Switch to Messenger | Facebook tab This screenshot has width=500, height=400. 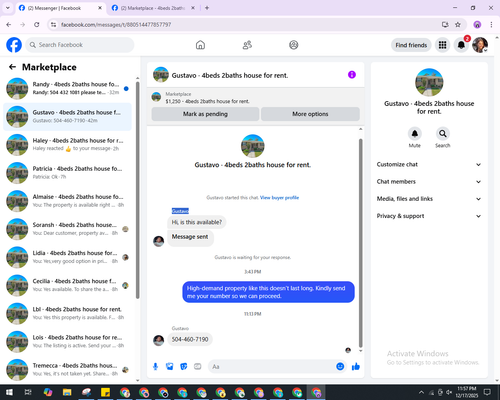60,8
